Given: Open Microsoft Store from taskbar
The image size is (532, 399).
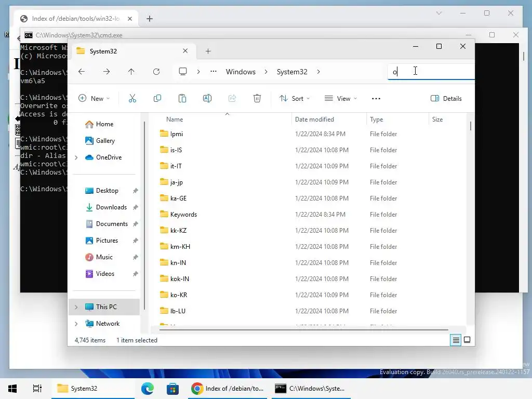Looking at the screenshot, I should pos(172,389).
